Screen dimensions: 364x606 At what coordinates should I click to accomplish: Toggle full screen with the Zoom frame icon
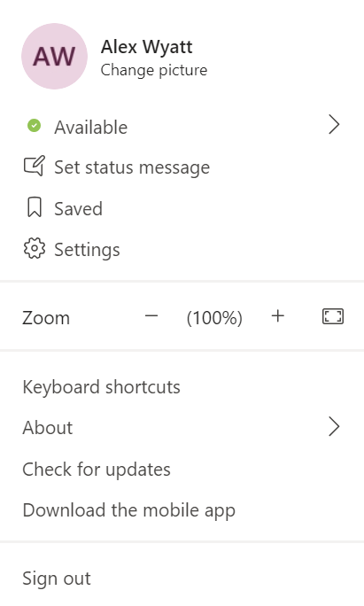point(333,316)
